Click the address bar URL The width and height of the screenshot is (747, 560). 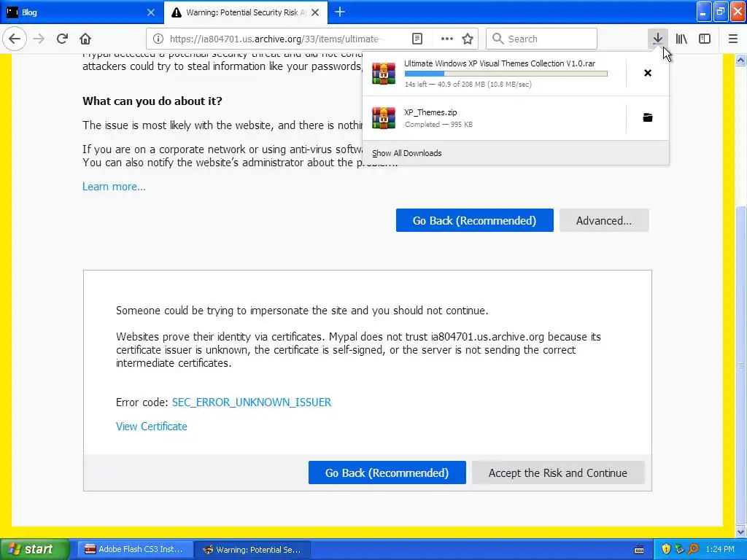coord(276,39)
